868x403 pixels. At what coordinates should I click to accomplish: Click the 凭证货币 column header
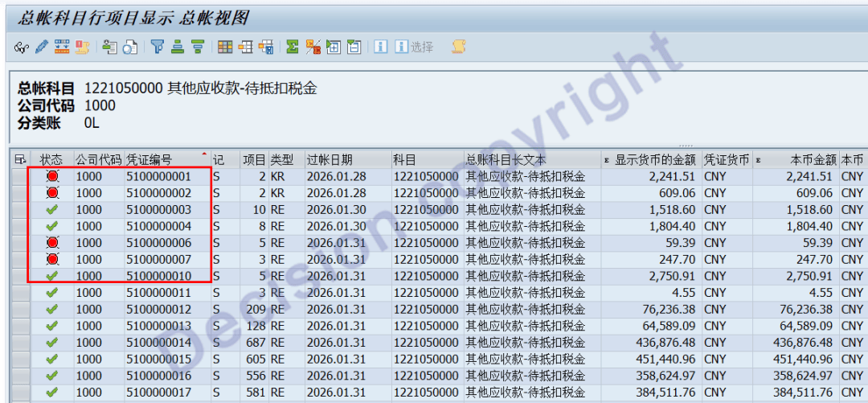click(727, 160)
